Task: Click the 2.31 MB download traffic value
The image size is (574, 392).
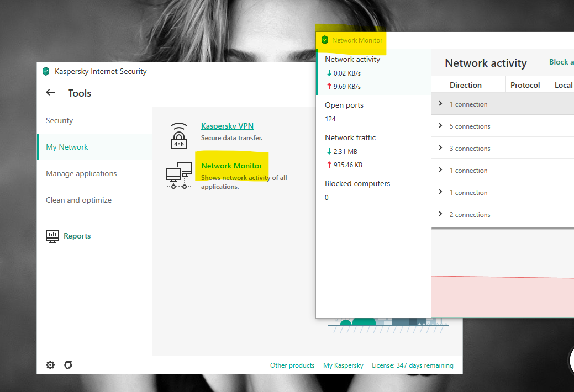Action: click(345, 151)
